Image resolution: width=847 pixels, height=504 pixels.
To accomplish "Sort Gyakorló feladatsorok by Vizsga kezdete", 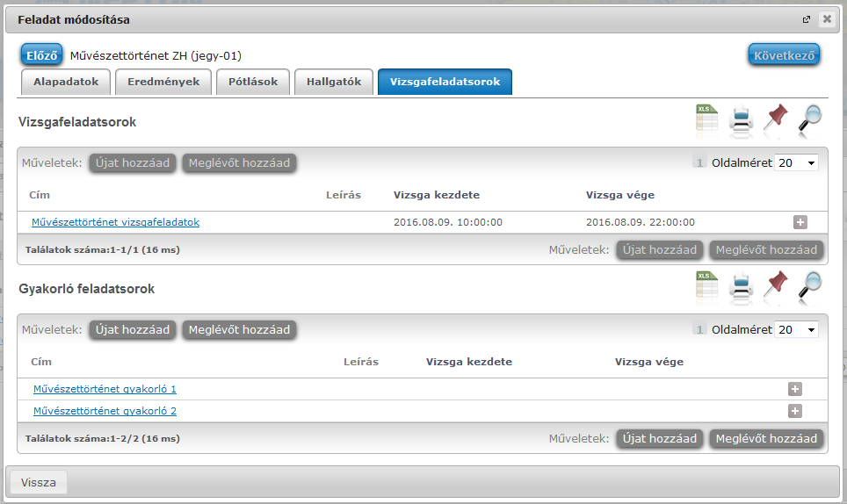I will pyautogui.click(x=469, y=362).
